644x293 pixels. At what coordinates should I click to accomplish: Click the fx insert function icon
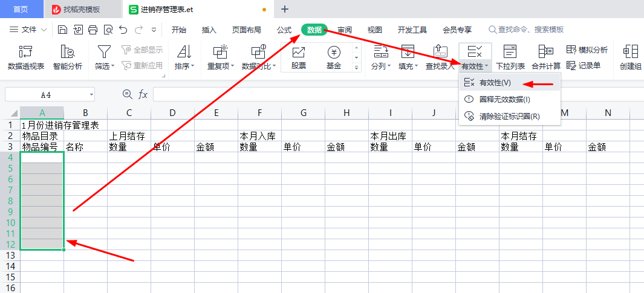pos(143,95)
